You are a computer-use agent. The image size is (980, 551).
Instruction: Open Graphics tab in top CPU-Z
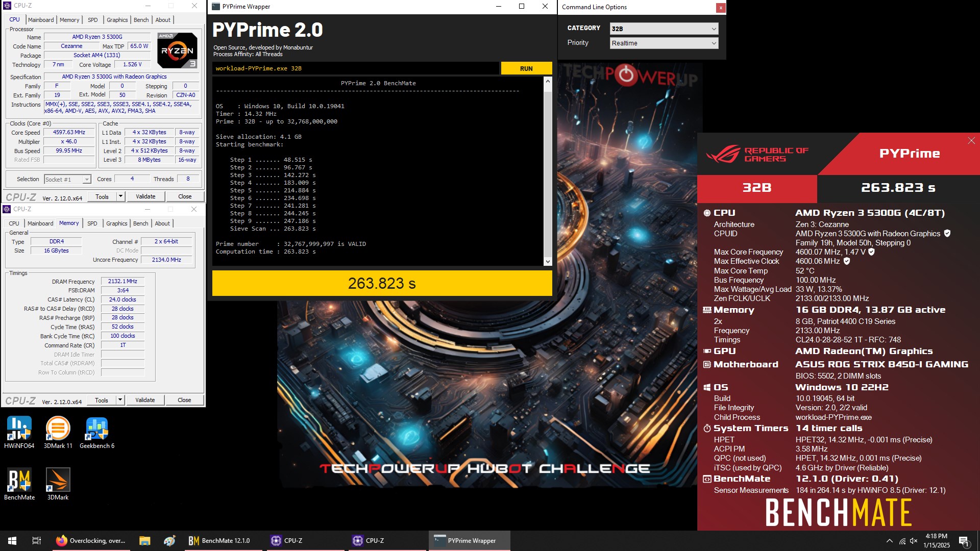pyautogui.click(x=117, y=20)
